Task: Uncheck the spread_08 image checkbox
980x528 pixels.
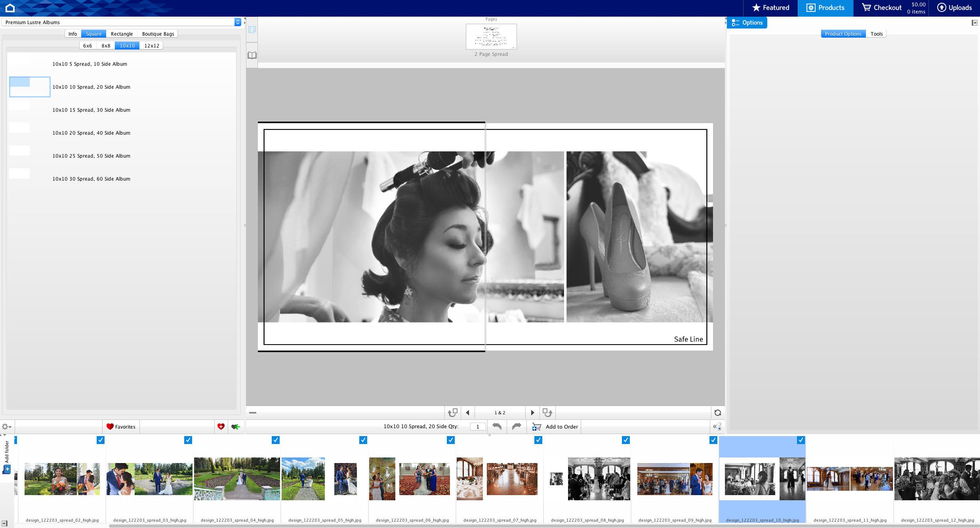Action: [x=626, y=440]
